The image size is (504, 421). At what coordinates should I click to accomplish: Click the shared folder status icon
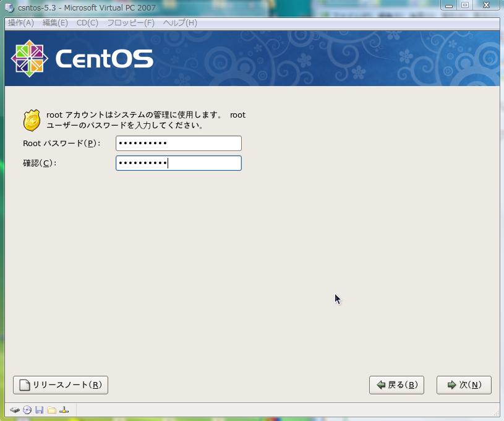tap(52, 410)
